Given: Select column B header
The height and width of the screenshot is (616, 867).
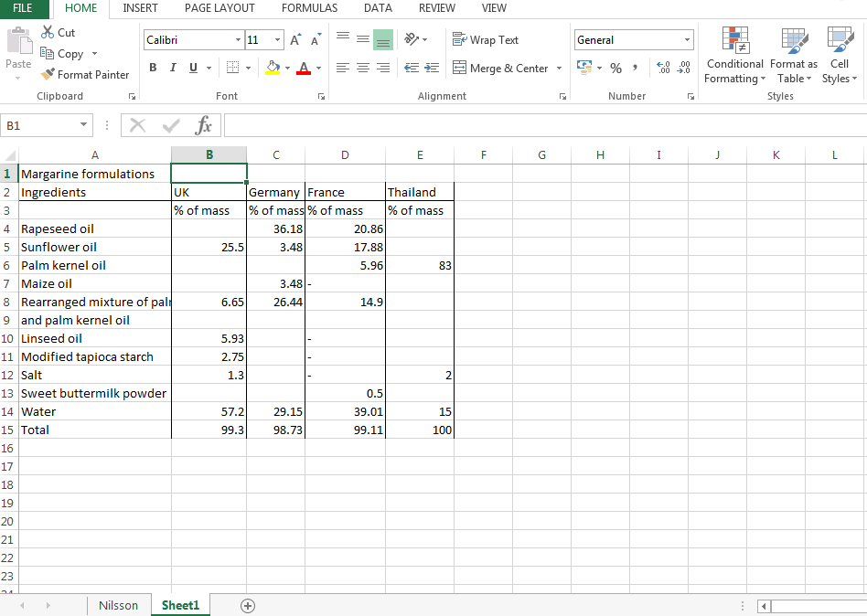Looking at the screenshot, I should coord(209,154).
